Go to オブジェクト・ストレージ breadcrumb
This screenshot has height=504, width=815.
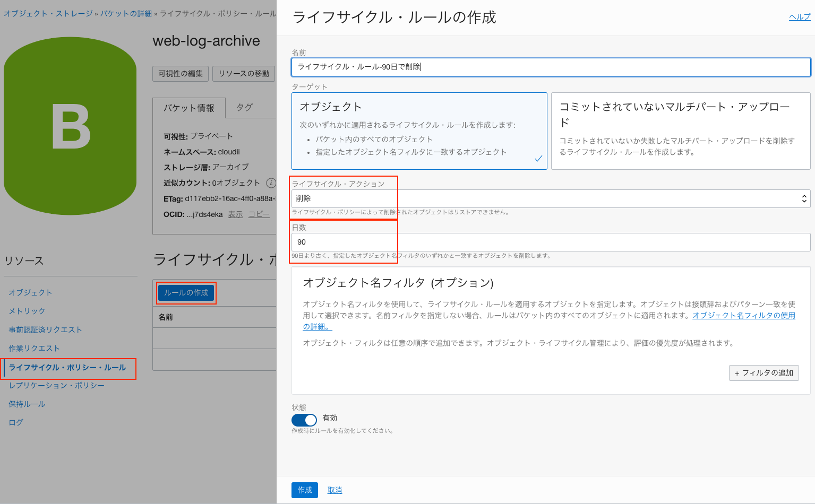pyautogui.click(x=48, y=13)
